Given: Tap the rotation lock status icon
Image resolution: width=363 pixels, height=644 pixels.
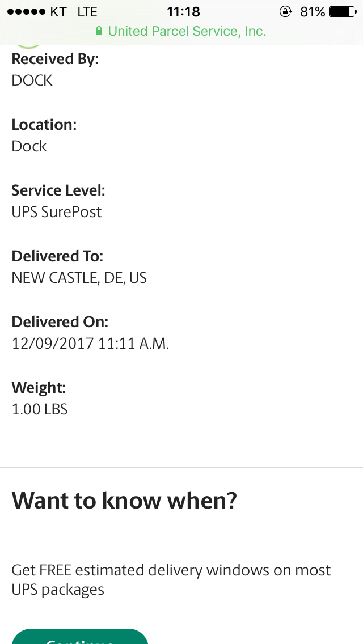Looking at the screenshot, I should pos(286,11).
